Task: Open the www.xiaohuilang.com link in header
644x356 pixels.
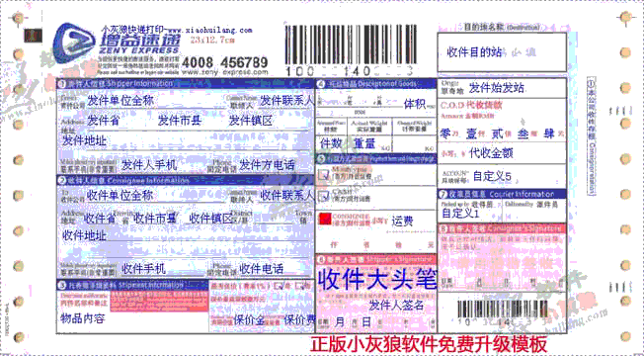Action: (209, 31)
